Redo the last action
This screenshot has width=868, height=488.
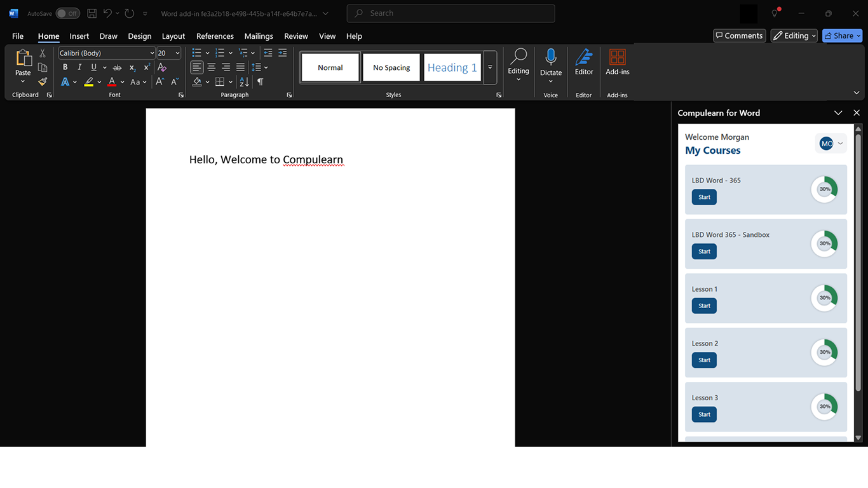(130, 13)
